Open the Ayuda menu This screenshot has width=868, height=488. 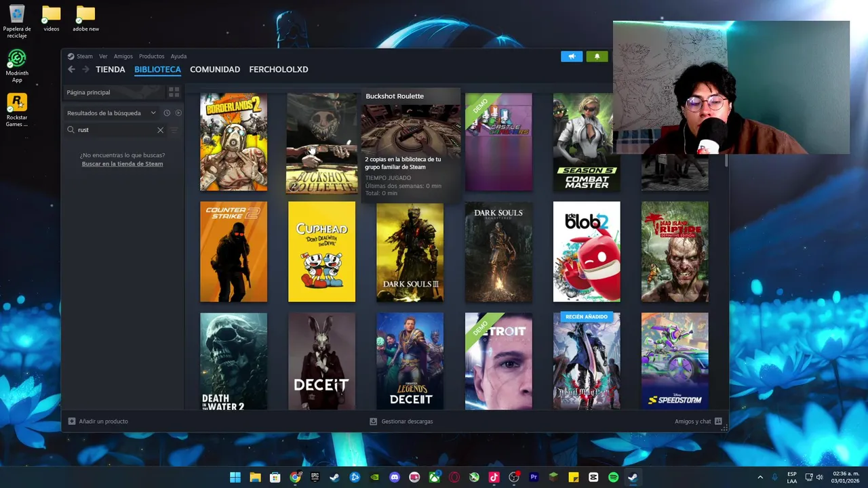pyautogui.click(x=178, y=56)
